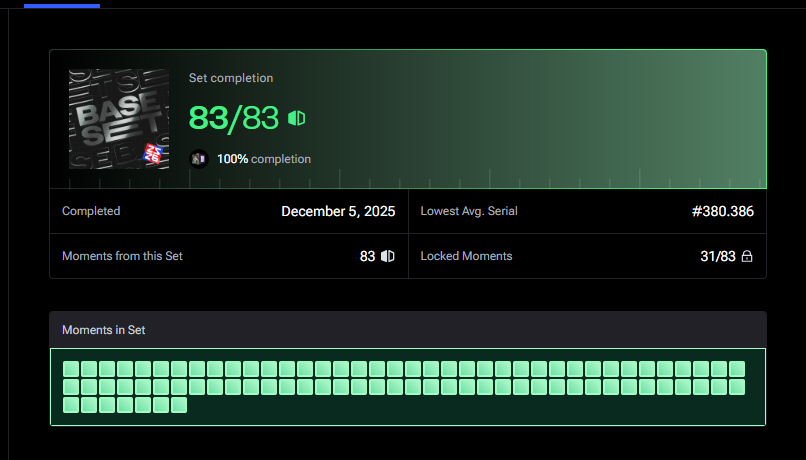Click the first moment square in the grid

tap(71, 369)
